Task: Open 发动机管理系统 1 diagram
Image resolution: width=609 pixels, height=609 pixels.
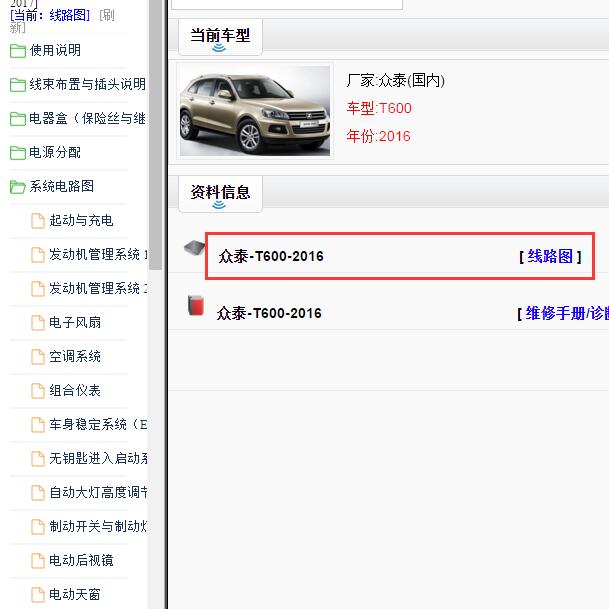Action: 98,254
